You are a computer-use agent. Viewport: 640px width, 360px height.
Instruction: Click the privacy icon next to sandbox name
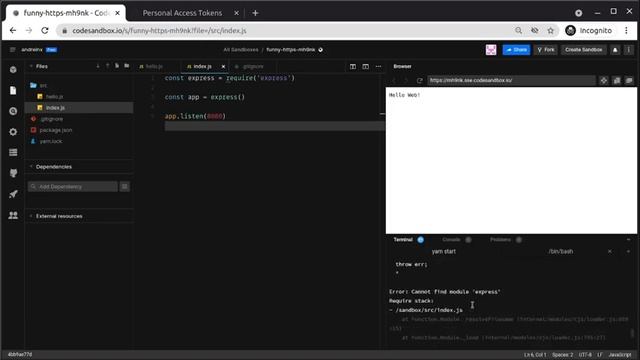tap(320, 50)
